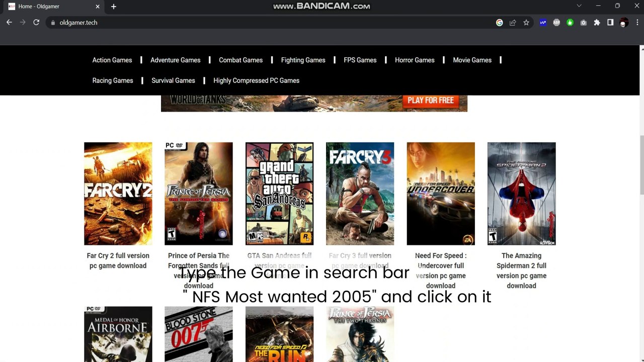Click the PLAY FOR FREE banner button

[431, 101]
